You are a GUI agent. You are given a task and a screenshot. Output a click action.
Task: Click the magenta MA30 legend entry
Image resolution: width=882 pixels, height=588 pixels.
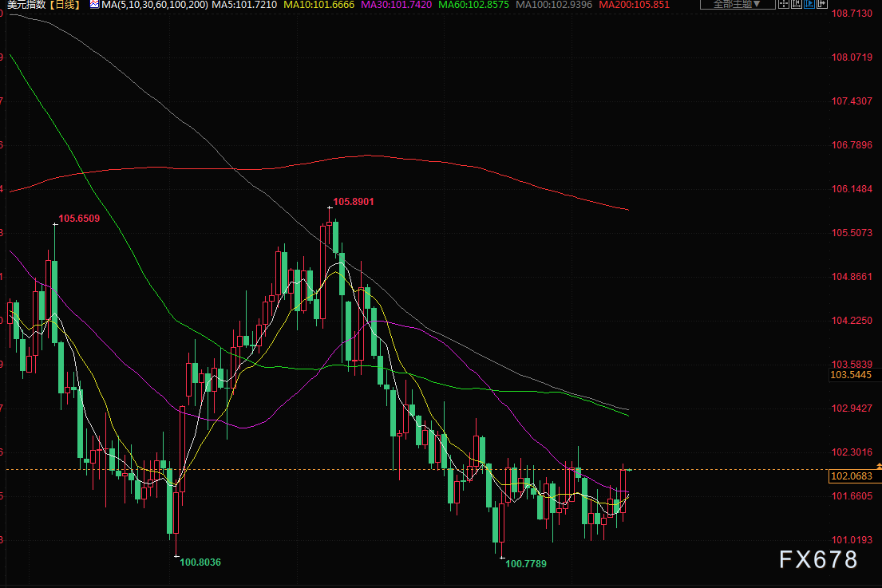pyautogui.click(x=396, y=5)
